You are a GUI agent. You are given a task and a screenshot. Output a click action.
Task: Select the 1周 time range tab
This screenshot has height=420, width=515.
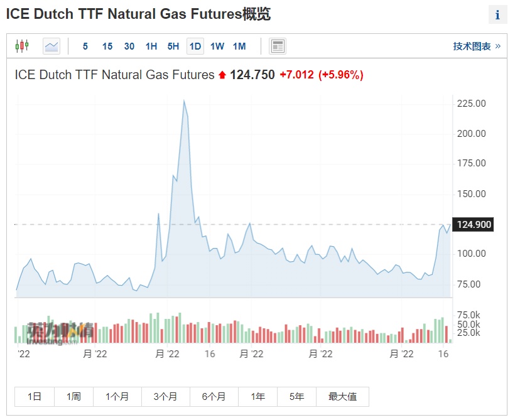tap(73, 397)
